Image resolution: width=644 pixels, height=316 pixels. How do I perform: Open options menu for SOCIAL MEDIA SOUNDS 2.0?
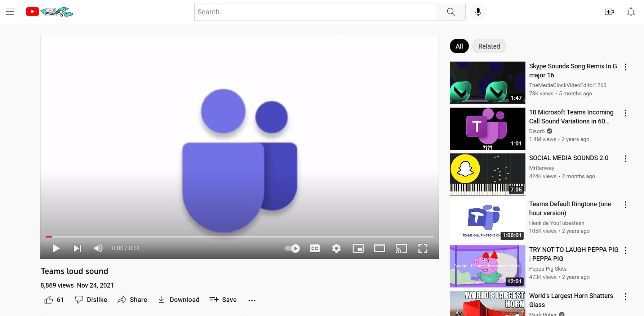click(x=626, y=159)
